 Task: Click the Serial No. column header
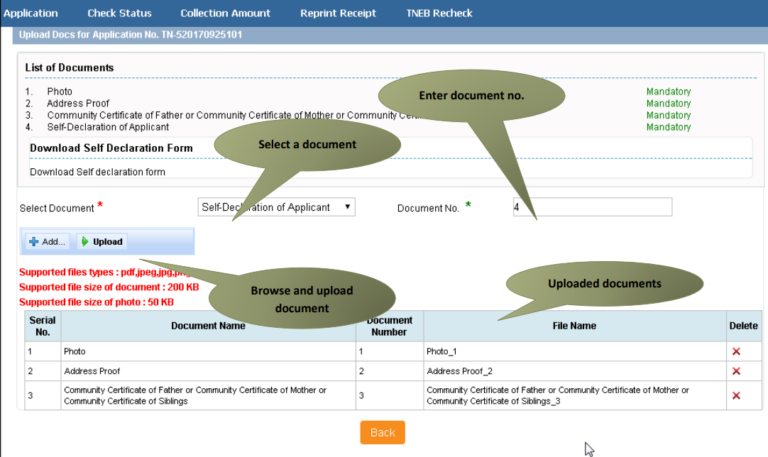pos(42,325)
